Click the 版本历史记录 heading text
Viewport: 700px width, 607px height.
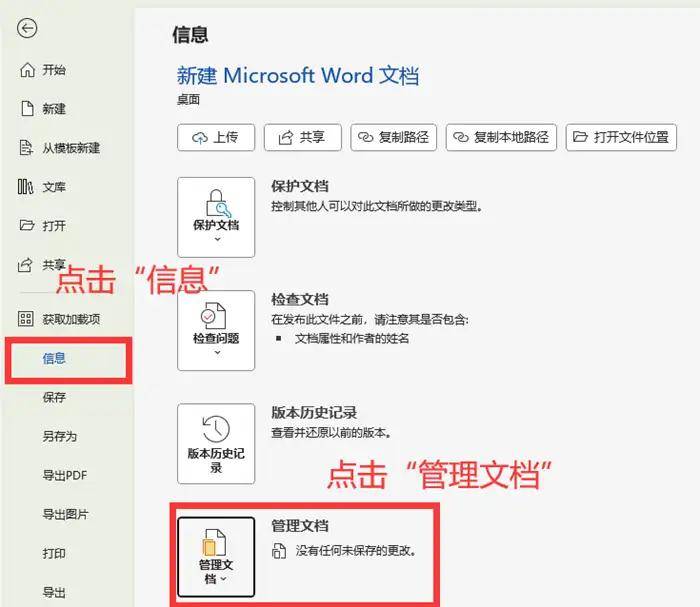tap(314, 412)
